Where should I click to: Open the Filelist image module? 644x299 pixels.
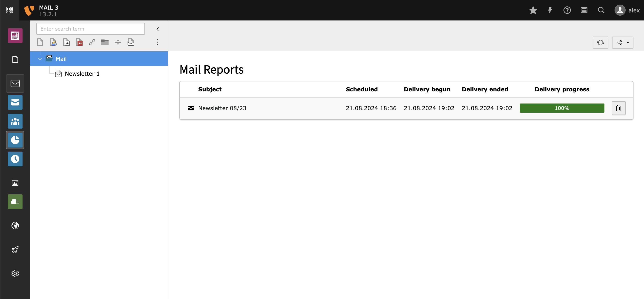pyautogui.click(x=15, y=183)
